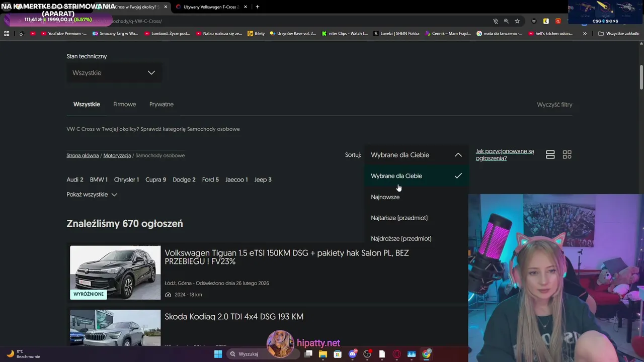This screenshot has width=644, height=362.
Task: Open the Bilety bookmark
Action: 256,34
